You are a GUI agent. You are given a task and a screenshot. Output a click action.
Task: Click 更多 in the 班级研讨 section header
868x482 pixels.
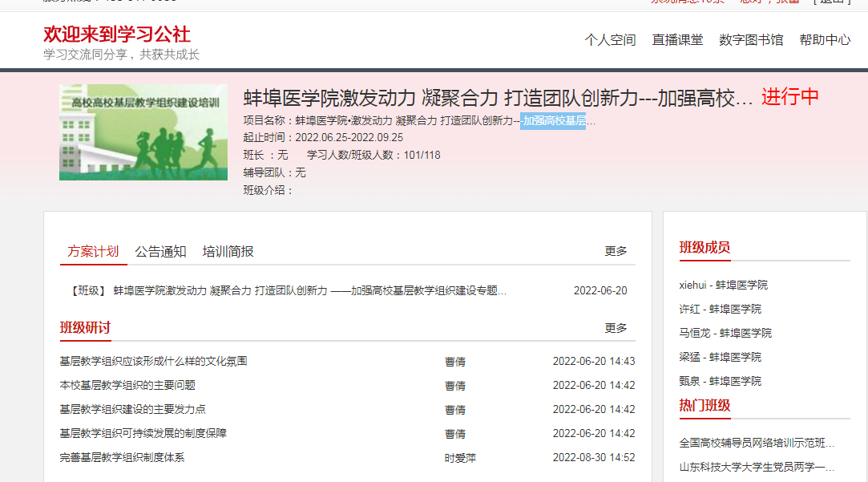pos(616,328)
